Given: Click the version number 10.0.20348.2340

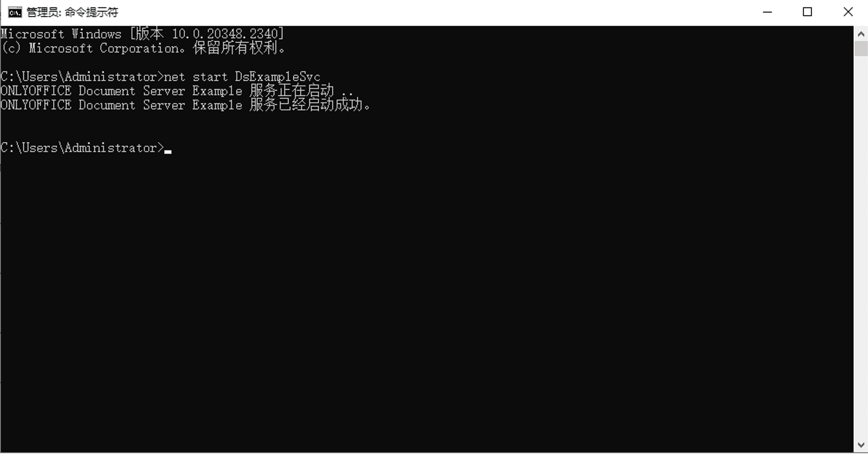Looking at the screenshot, I should pos(225,34).
